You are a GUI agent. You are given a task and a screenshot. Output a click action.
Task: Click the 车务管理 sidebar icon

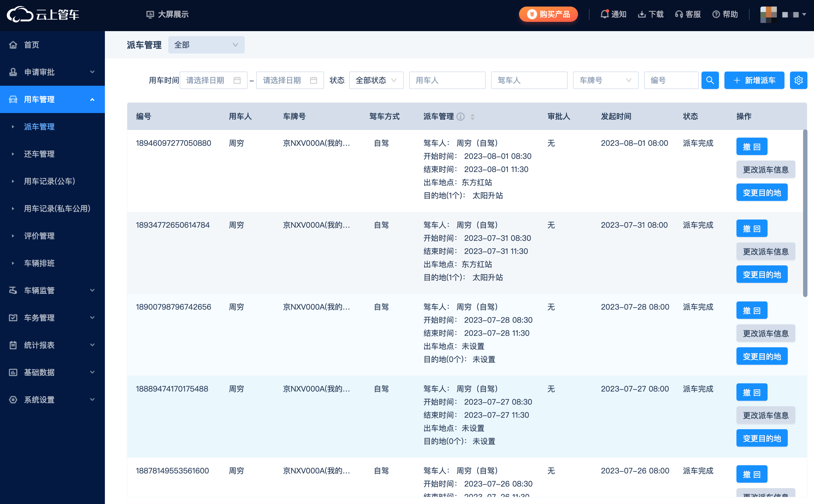(13, 318)
